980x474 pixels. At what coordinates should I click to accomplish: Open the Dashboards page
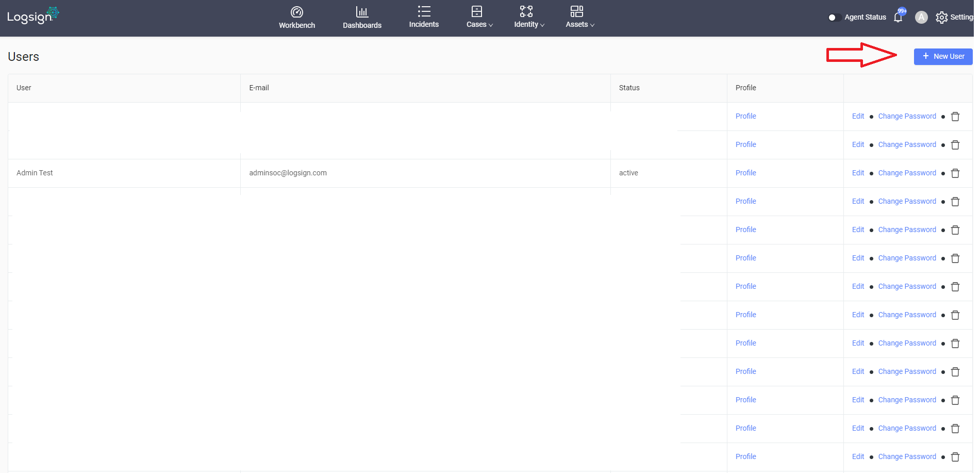click(x=362, y=18)
